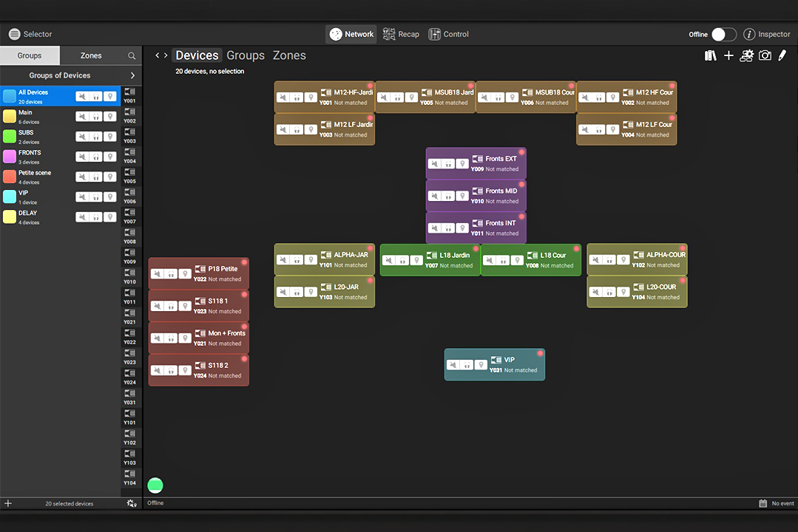Select the Fronts MID device box
The height and width of the screenshot is (532, 798).
pyautogui.click(x=476, y=196)
